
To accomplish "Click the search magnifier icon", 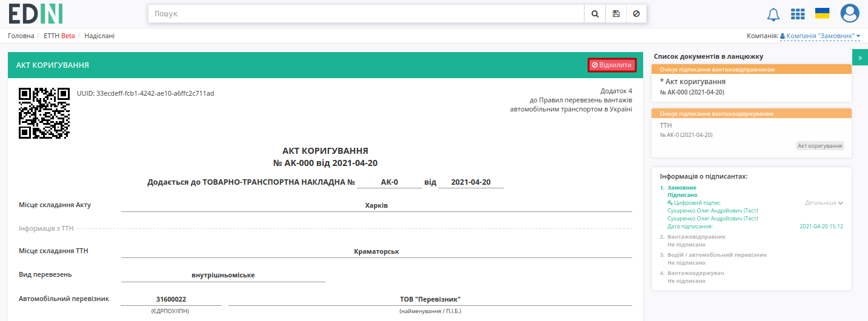I will pyautogui.click(x=595, y=13).
